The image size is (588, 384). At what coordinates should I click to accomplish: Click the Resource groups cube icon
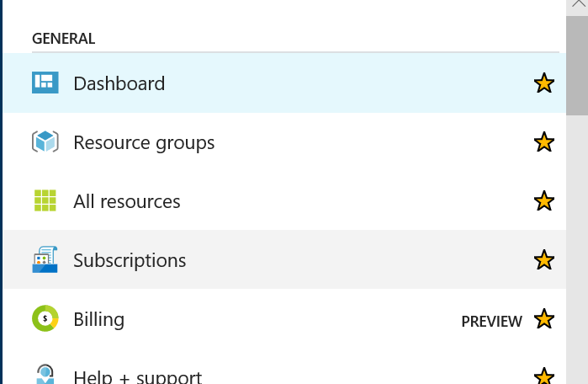pos(45,141)
